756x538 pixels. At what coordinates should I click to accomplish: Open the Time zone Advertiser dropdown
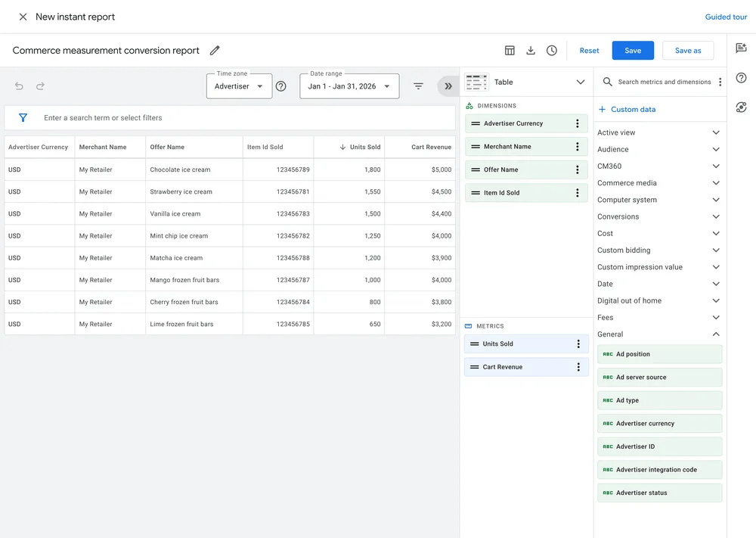tap(239, 86)
